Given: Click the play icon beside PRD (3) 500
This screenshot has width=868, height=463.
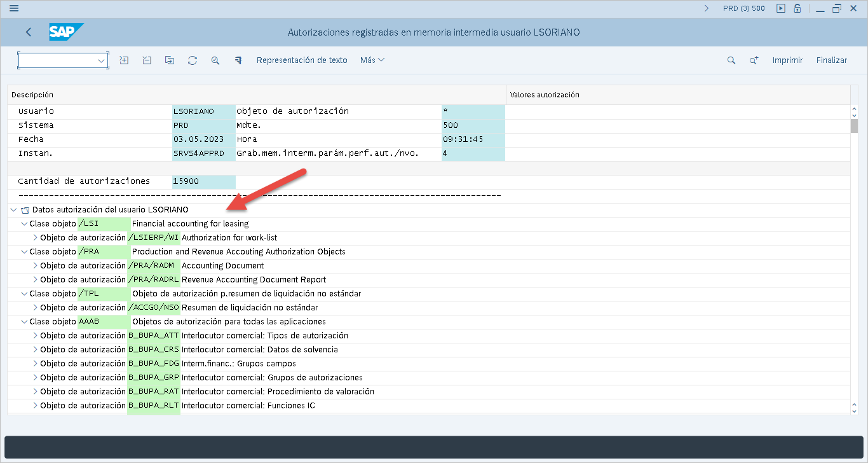Looking at the screenshot, I should (781, 8).
